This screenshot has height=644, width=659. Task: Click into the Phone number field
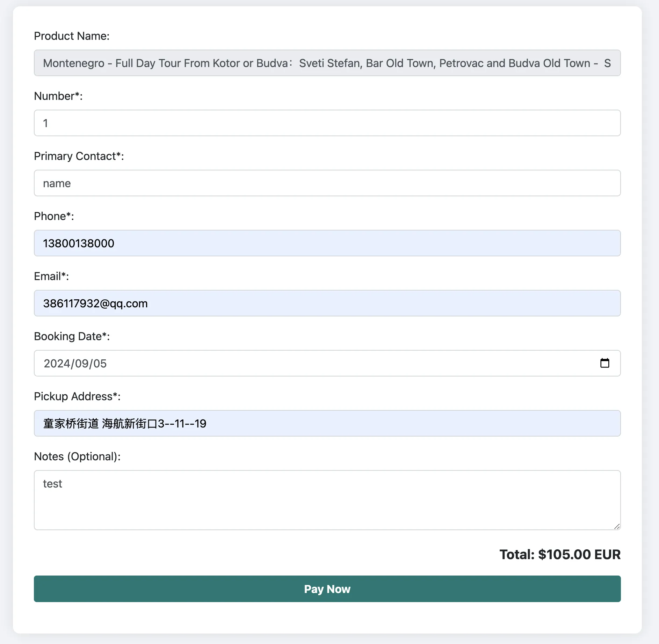(327, 243)
